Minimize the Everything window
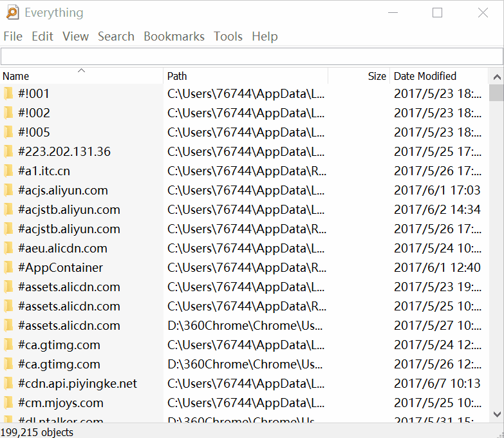 tap(393, 12)
